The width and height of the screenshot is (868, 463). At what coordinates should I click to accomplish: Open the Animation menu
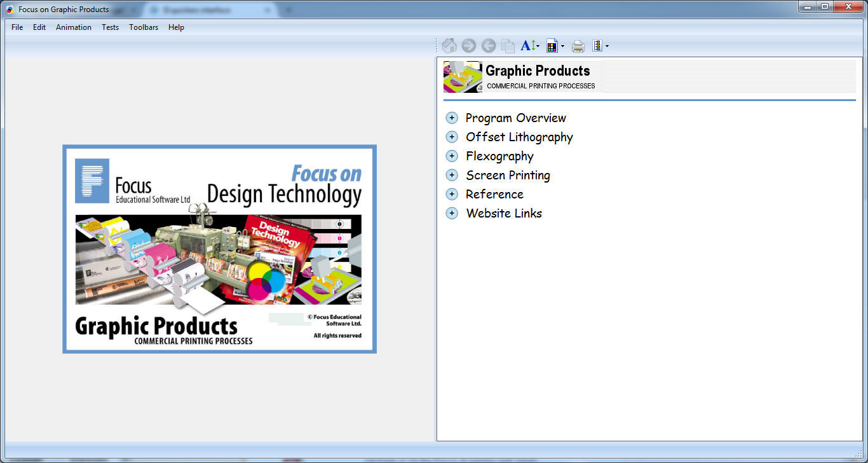pos(74,27)
